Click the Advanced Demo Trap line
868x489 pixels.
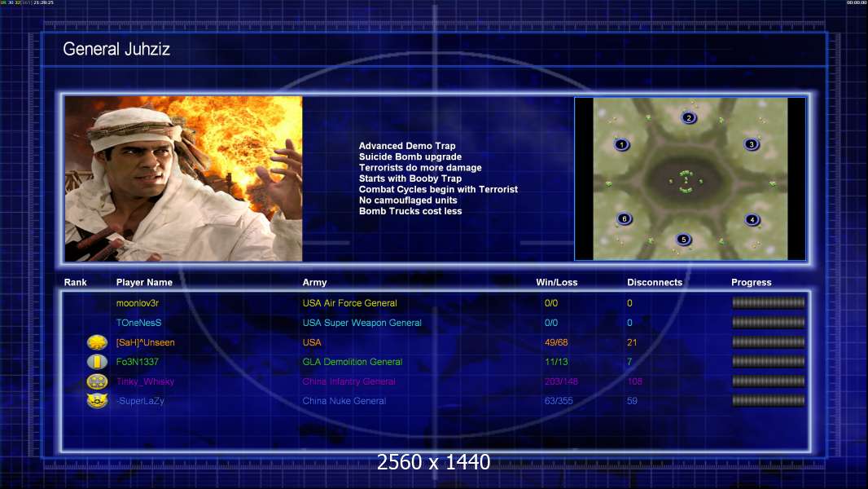pyautogui.click(x=407, y=146)
